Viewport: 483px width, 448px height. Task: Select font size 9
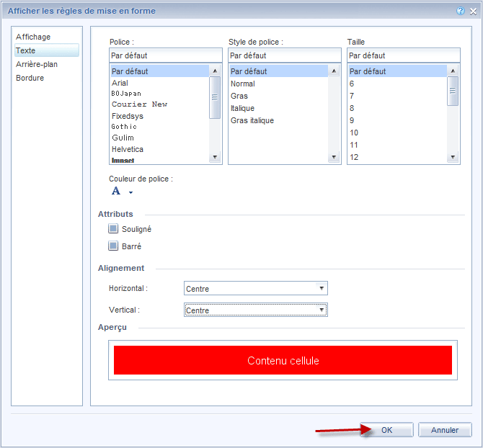397,120
